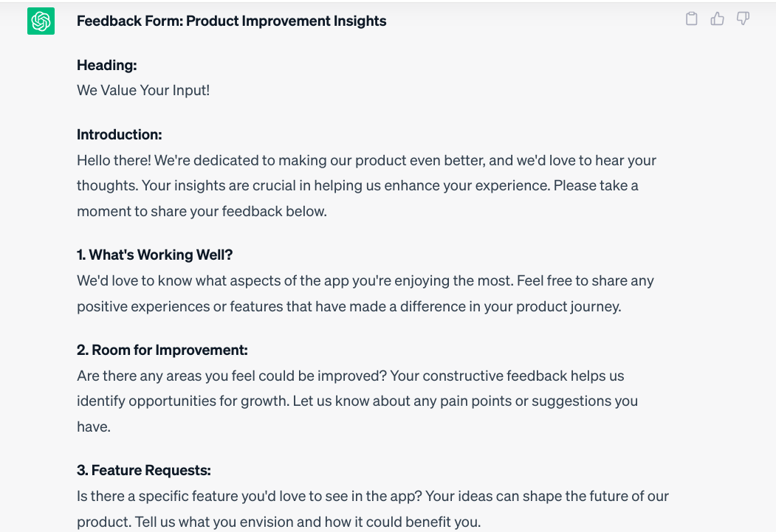Select the Feature Requests heading
Image resolution: width=776 pixels, height=532 pixels.
144,469
